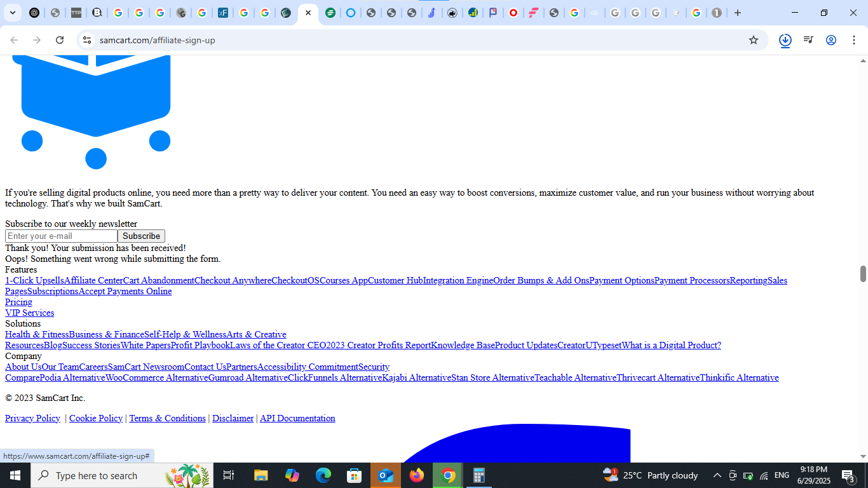868x488 pixels.
Task: Reload the page with refresh icon
Action: tap(60, 40)
